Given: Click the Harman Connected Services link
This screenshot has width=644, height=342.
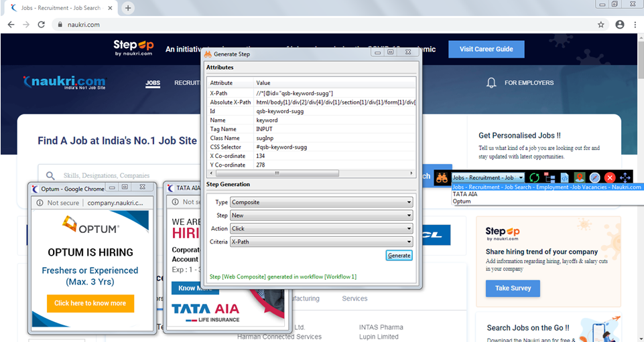Looking at the screenshot, I should click(x=279, y=337).
